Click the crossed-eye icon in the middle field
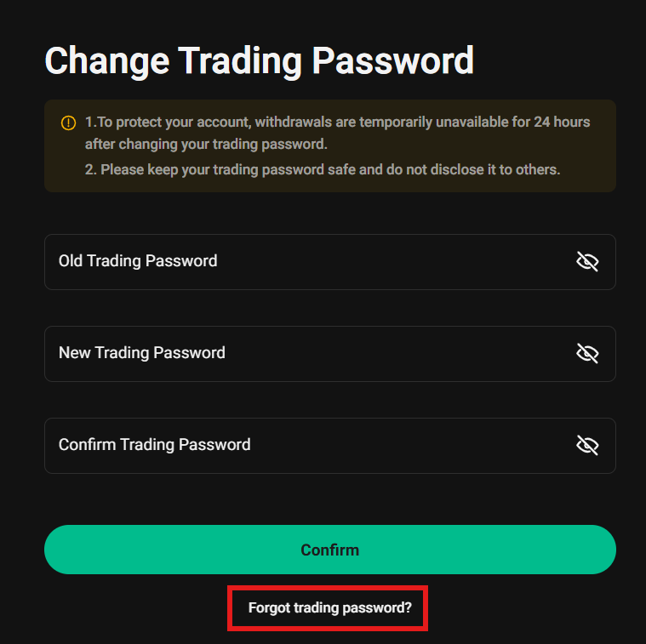 587,354
